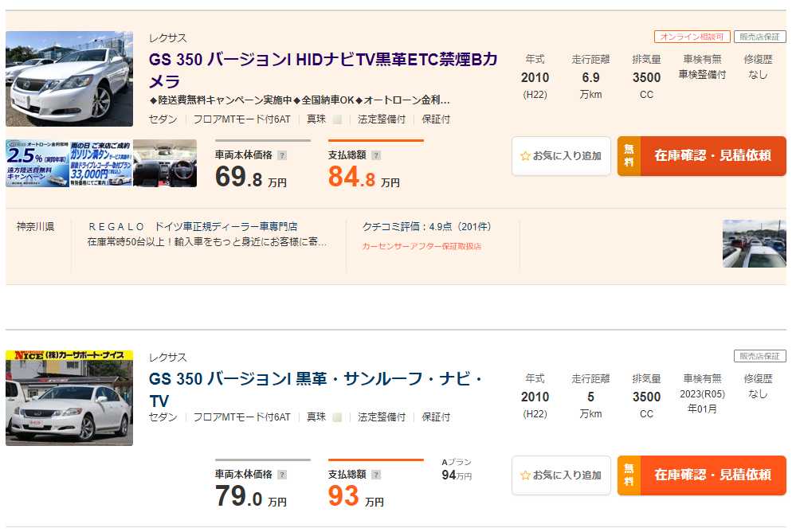Click レクサス maker label above second listing

click(168, 358)
